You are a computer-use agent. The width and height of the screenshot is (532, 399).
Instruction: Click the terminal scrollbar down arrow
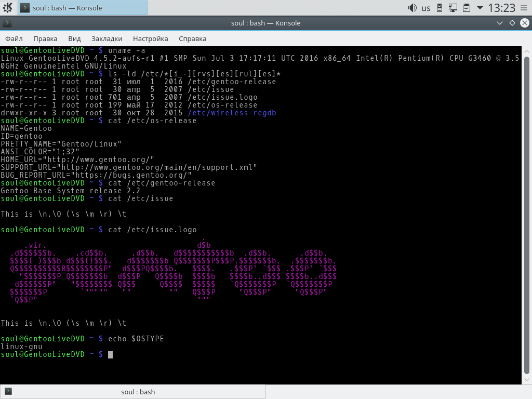527,379
